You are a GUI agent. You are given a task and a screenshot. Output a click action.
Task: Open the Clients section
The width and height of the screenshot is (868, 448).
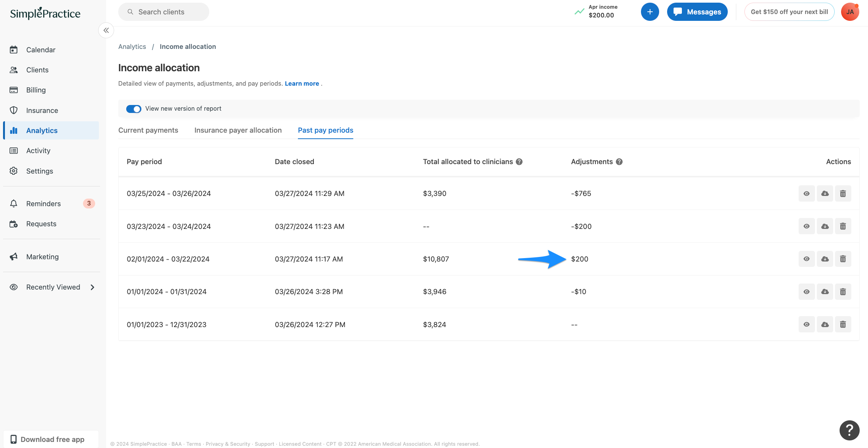(x=51, y=70)
